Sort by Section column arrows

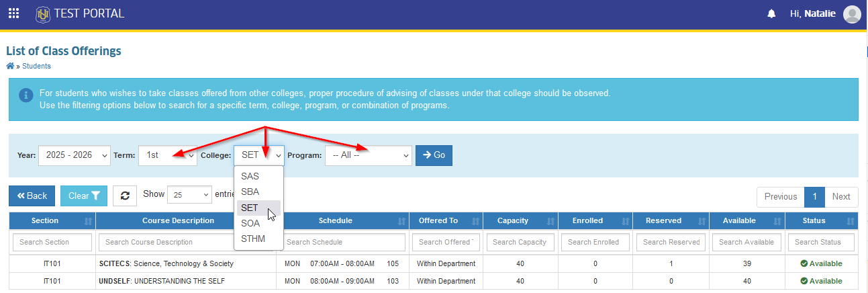(88, 220)
